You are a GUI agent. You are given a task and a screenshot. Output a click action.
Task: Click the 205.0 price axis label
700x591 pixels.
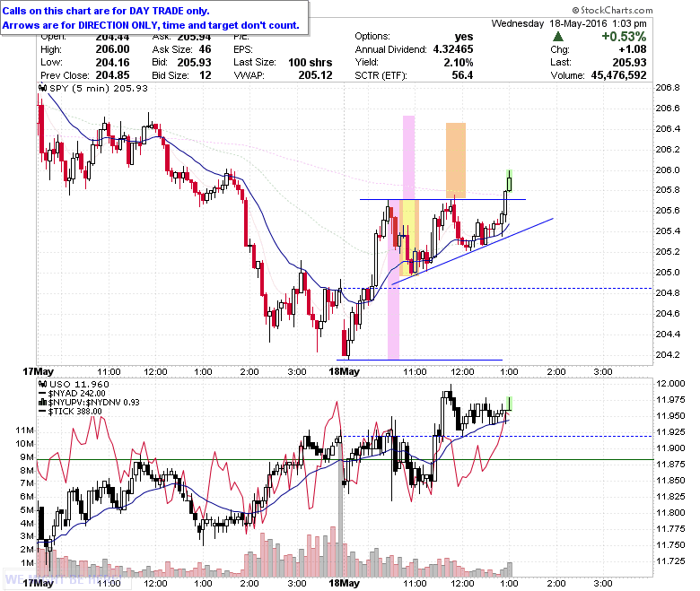[x=668, y=272]
